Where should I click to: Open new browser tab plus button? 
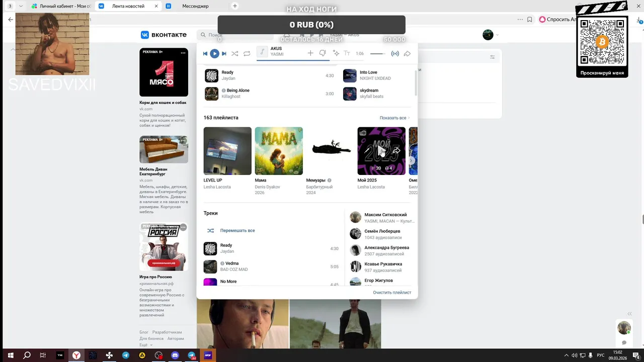click(x=235, y=6)
